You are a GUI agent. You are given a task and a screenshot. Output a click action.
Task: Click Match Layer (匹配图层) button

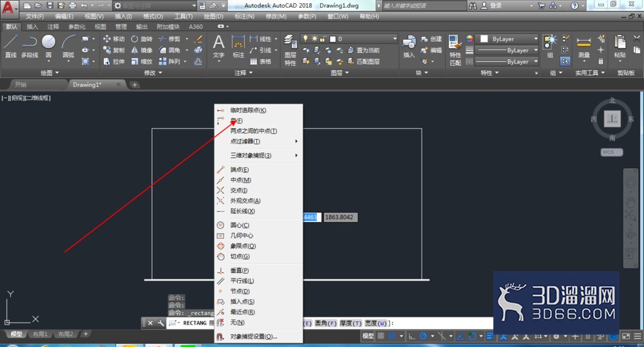click(363, 62)
